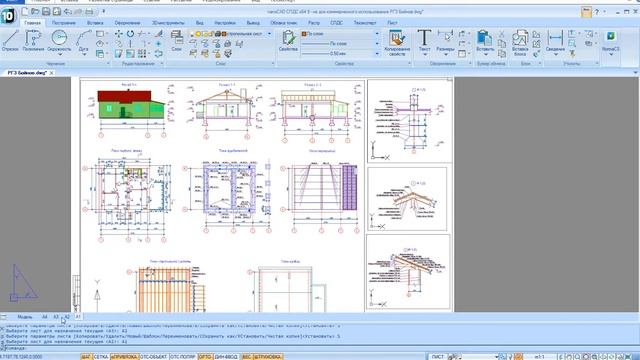640x360 pixels.
Task: Open the Модель layout tab
Action: point(25,317)
